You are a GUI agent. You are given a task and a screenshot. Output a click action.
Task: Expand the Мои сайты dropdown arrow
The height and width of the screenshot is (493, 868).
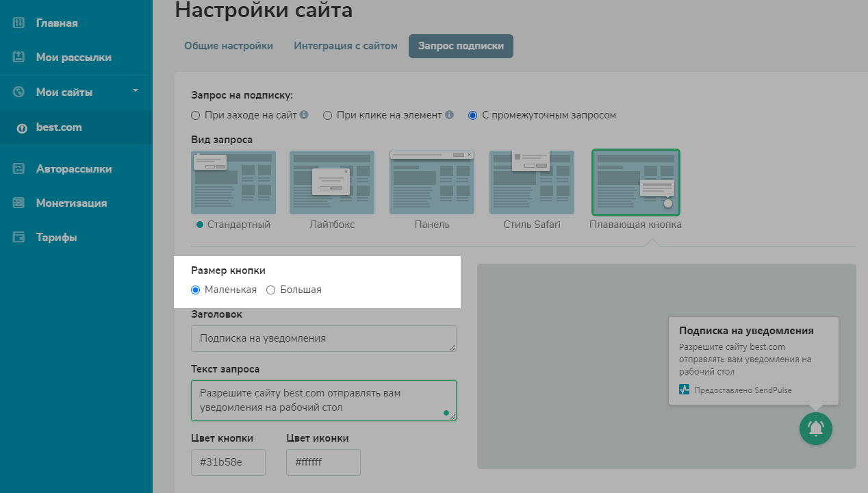[x=136, y=91]
